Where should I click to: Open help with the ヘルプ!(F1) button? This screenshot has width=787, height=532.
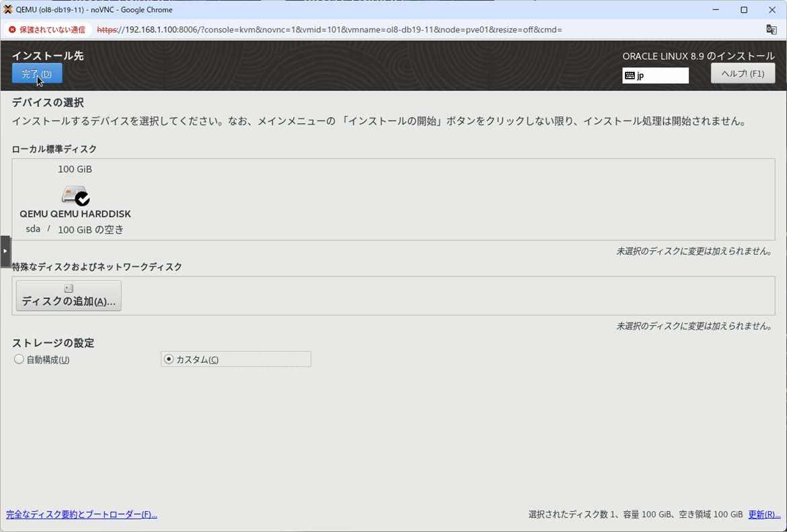click(743, 74)
